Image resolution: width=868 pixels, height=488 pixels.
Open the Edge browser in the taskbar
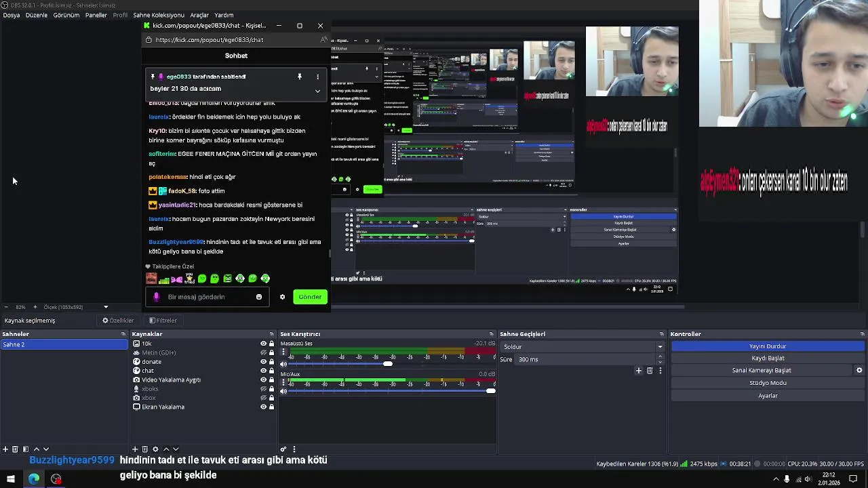click(33, 479)
